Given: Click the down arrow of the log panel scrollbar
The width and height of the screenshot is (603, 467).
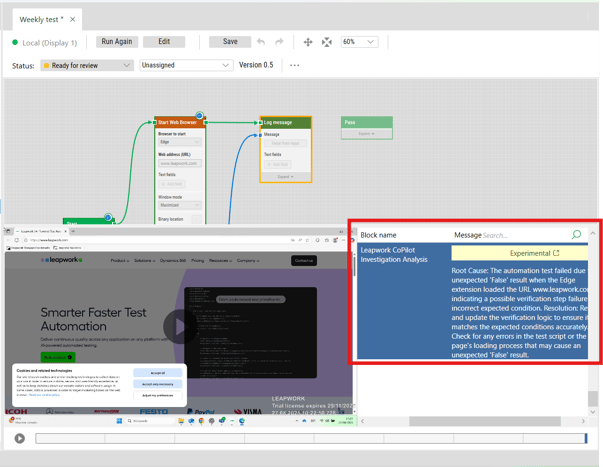Looking at the screenshot, I should [593, 412].
